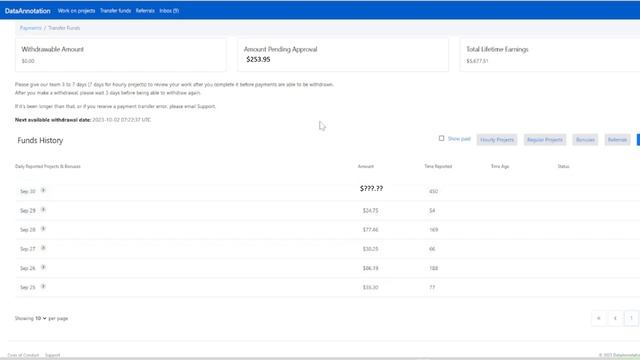This screenshot has height=360, width=640.
Task: Click the Status column header
Action: pyautogui.click(x=563, y=166)
